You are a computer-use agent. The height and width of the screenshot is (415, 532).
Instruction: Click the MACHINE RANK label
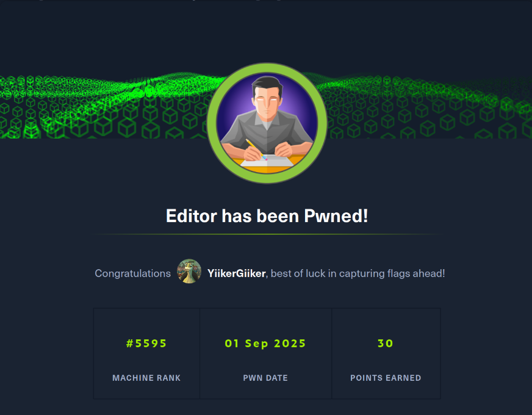click(x=146, y=378)
